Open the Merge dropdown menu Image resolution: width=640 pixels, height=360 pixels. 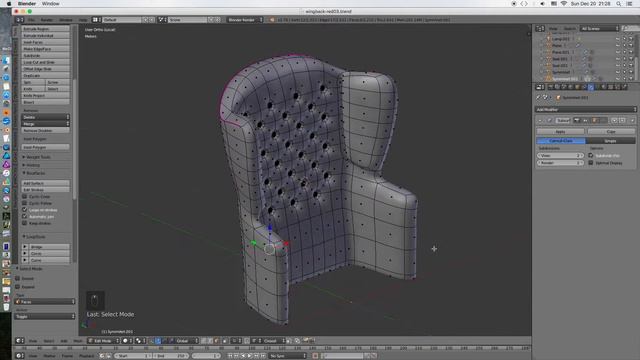(45, 124)
